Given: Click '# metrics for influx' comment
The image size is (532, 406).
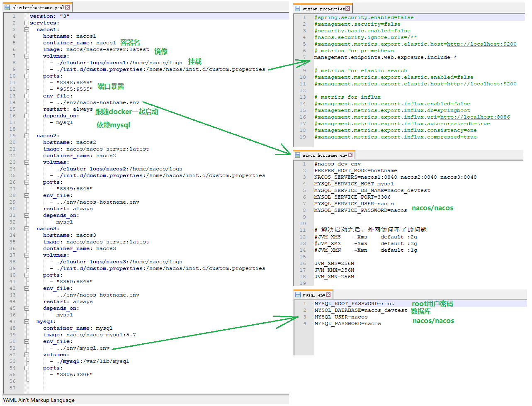Looking at the screenshot, I should (x=347, y=97).
